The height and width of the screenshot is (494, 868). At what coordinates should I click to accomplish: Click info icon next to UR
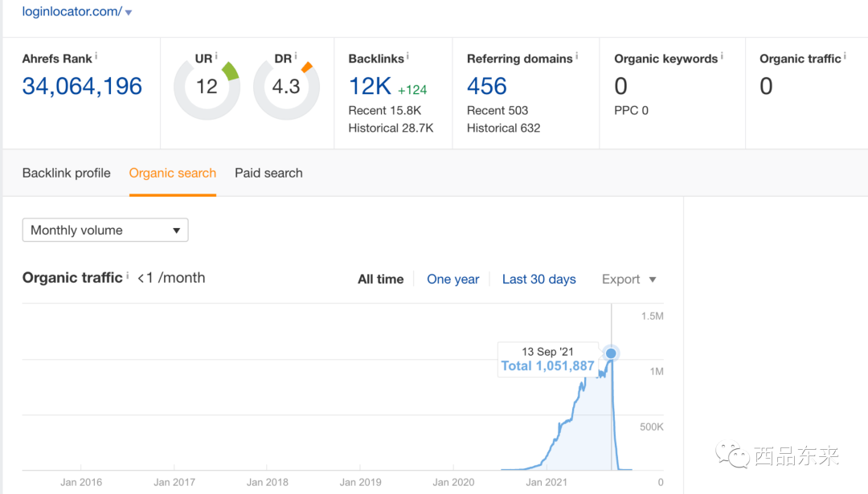pyautogui.click(x=216, y=56)
